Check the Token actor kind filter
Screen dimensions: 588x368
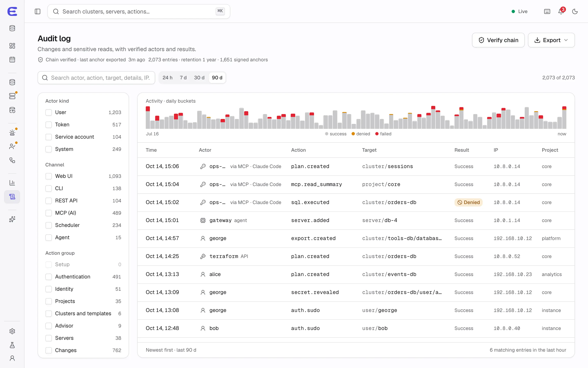tap(49, 125)
